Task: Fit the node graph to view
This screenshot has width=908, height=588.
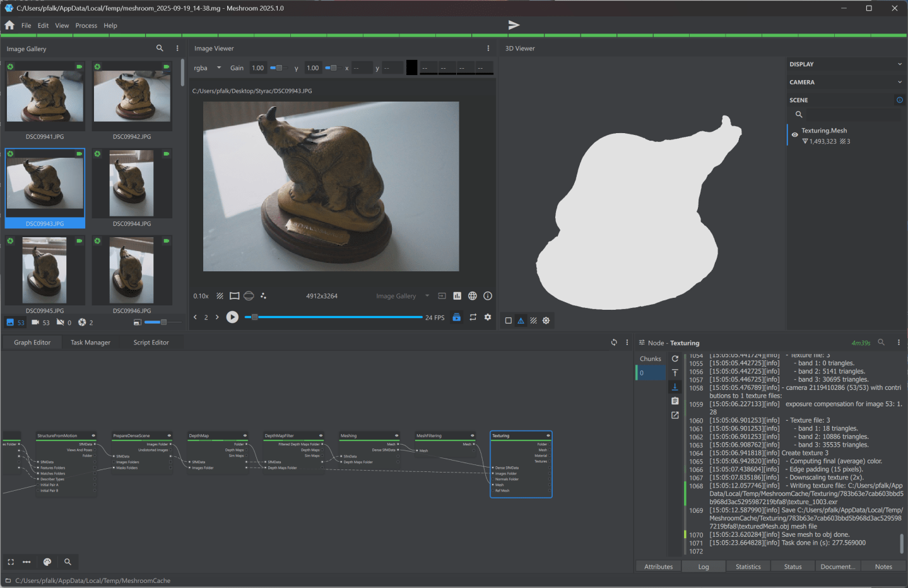Action: (10, 562)
